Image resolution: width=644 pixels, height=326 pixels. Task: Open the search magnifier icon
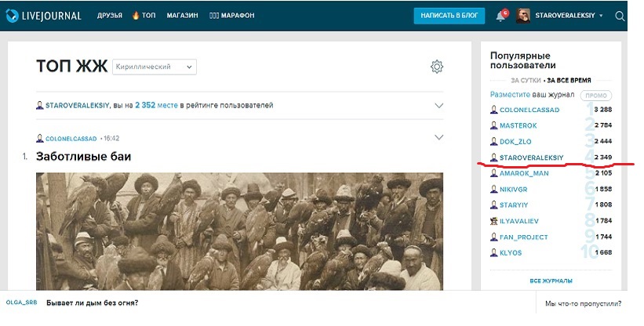pos(620,16)
